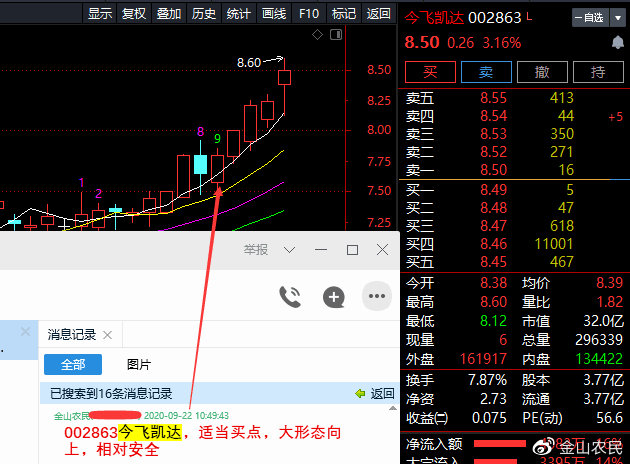Image resolution: width=630 pixels, height=464 pixels.
Task: Open the more options ellipsis icon
Action: pos(377,296)
